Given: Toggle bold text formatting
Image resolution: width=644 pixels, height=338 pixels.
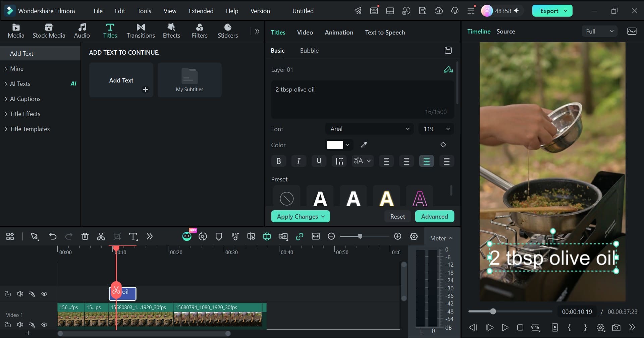Looking at the screenshot, I should [278, 161].
